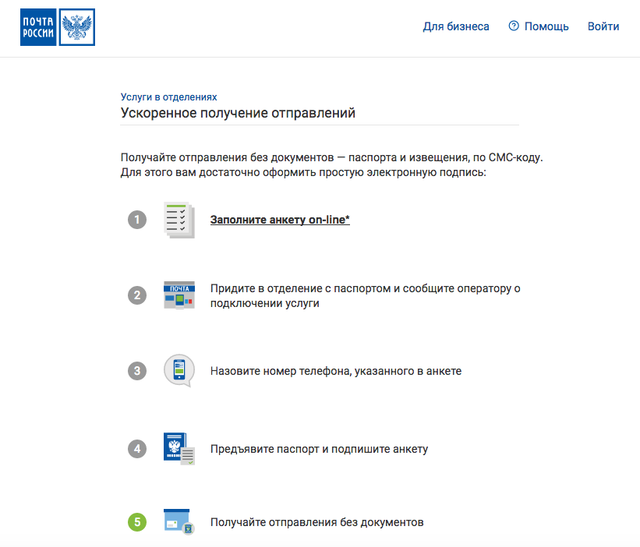Click the gray step 4 number circle
The height and width of the screenshot is (547, 640).
pyautogui.click(x=137, y=448)
